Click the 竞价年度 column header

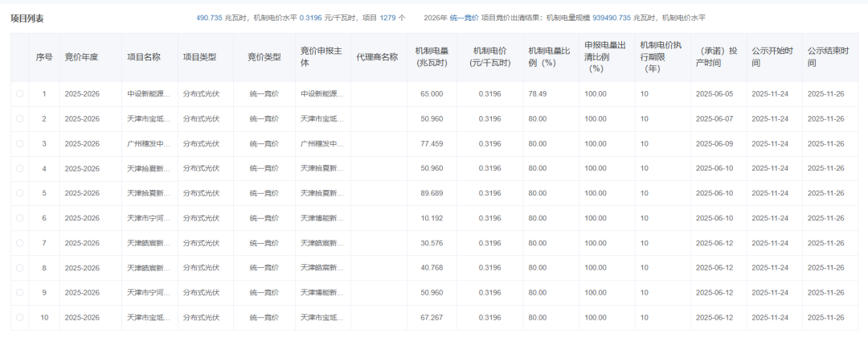point(81,57)
